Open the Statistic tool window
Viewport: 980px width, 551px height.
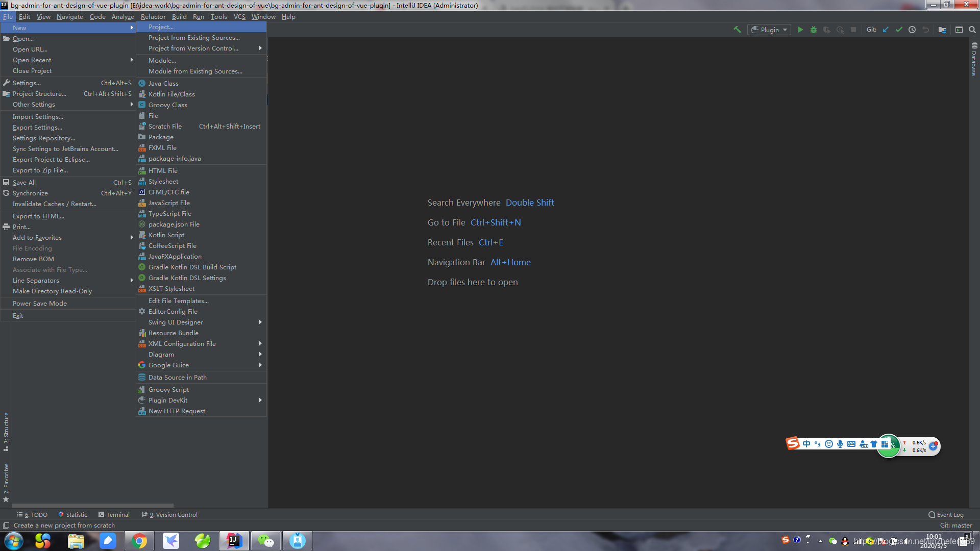[x=73, y=515]
